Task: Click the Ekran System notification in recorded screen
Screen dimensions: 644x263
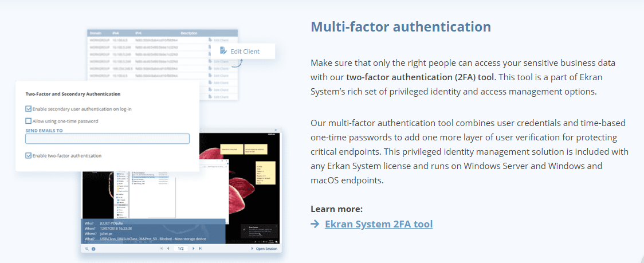Action: point(259,232)
